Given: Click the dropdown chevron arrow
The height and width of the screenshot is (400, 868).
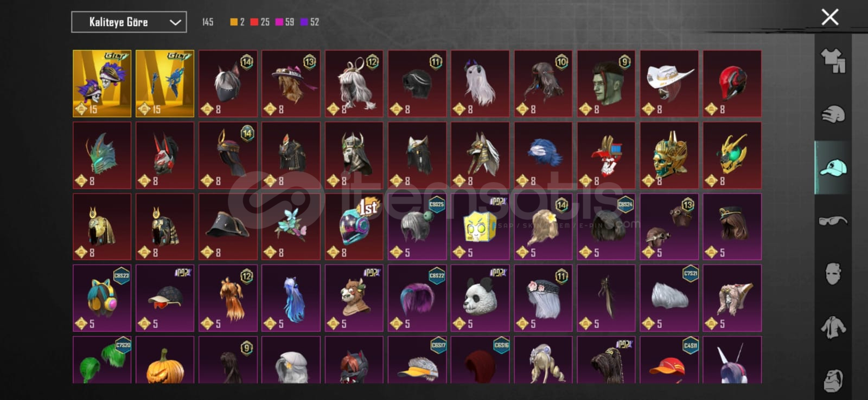Looking at the screenshot, I should [x=175, y=22].
